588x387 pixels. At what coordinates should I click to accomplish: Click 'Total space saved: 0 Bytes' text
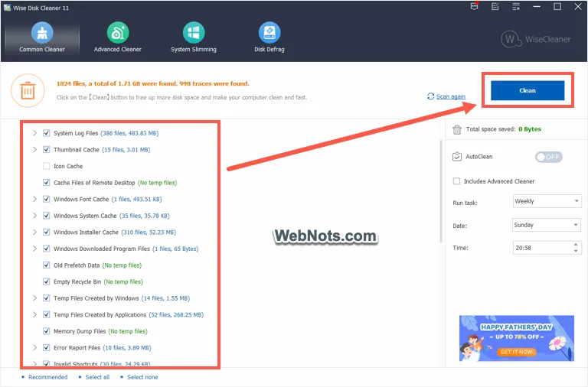pyautogui.click(x=504, y=129)
